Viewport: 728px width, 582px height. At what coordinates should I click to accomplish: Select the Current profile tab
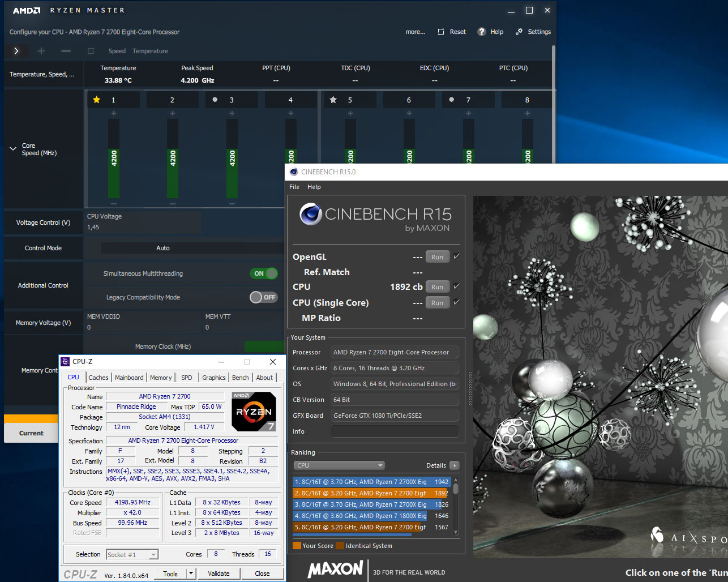[31, 433]
